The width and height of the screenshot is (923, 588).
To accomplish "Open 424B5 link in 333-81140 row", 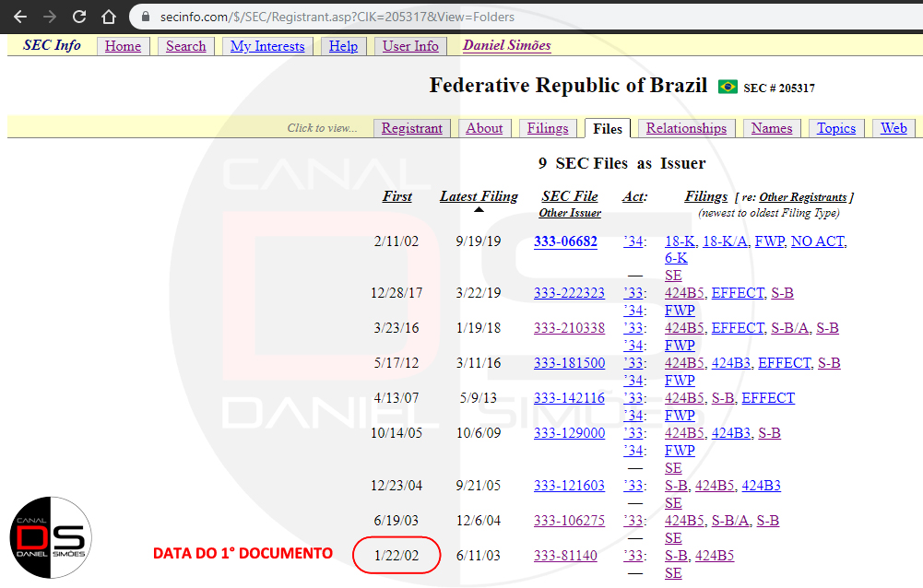I will coord(715,556).
